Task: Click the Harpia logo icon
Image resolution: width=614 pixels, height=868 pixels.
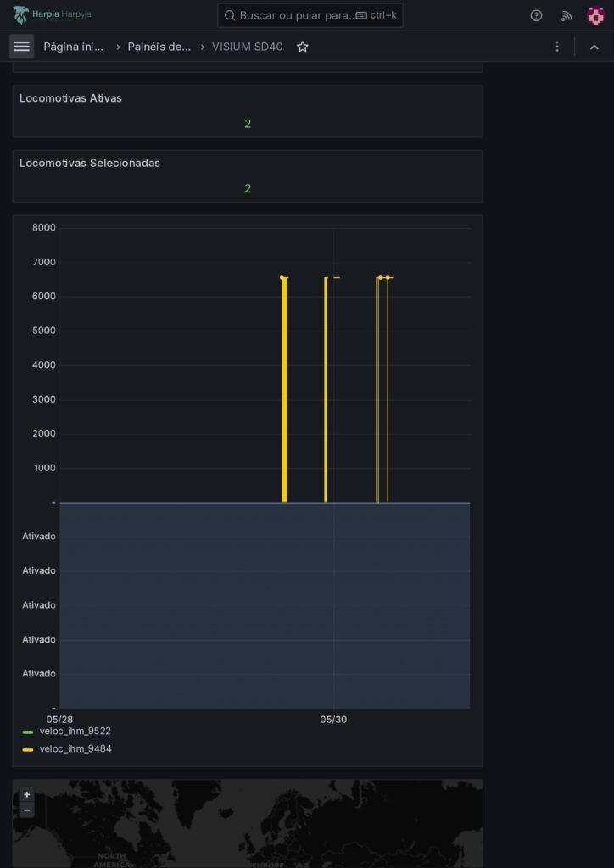Action: tap(20, 14)
